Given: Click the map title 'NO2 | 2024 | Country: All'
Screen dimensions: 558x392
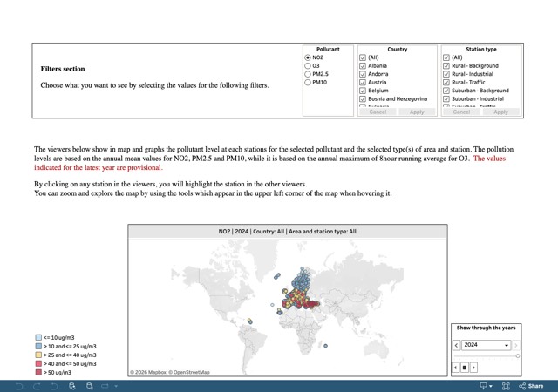Looking at the screenshot, I should point(287,231).
